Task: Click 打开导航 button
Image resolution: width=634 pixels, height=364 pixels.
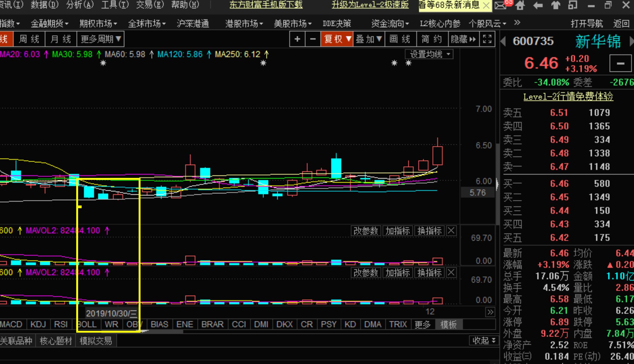Action: click(x=587, y=24)
